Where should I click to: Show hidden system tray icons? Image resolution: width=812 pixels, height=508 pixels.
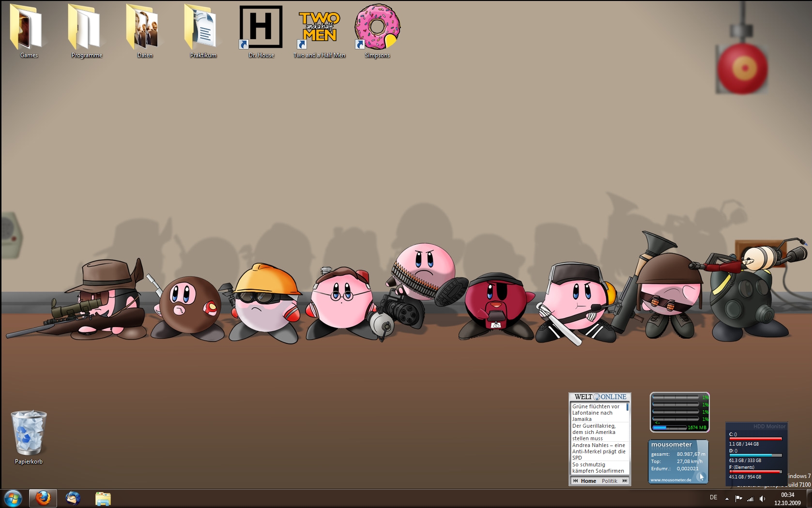[x=727, y=498]
